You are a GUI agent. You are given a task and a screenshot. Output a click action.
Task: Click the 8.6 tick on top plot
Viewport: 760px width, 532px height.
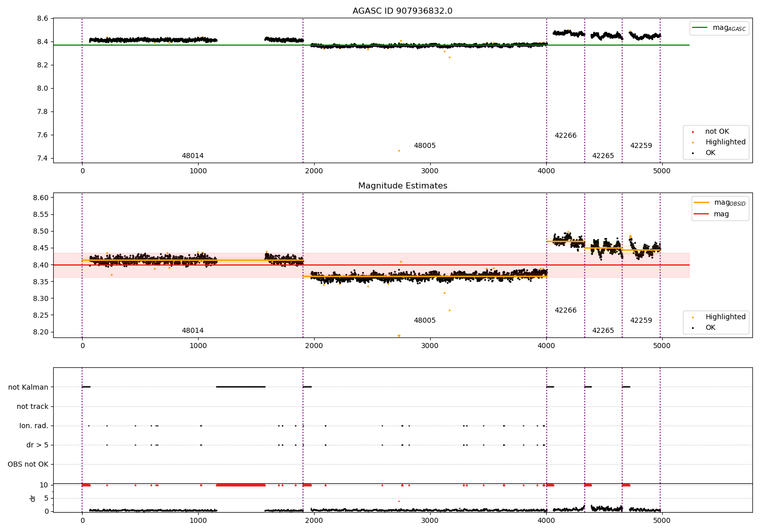(x=43, y=19)
